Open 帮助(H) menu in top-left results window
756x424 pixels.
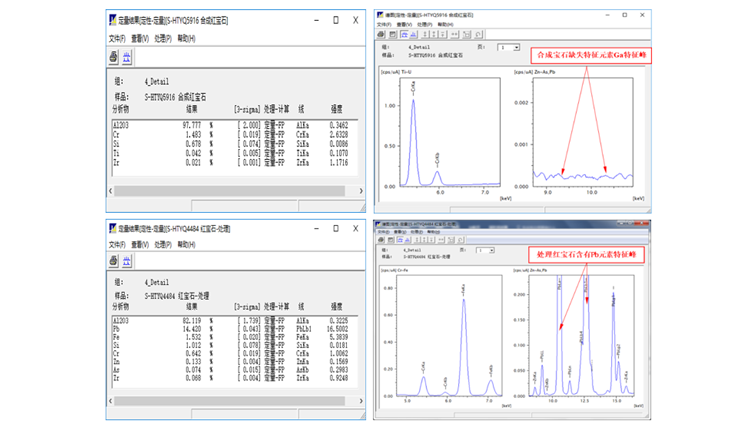[x=185, y=39]
